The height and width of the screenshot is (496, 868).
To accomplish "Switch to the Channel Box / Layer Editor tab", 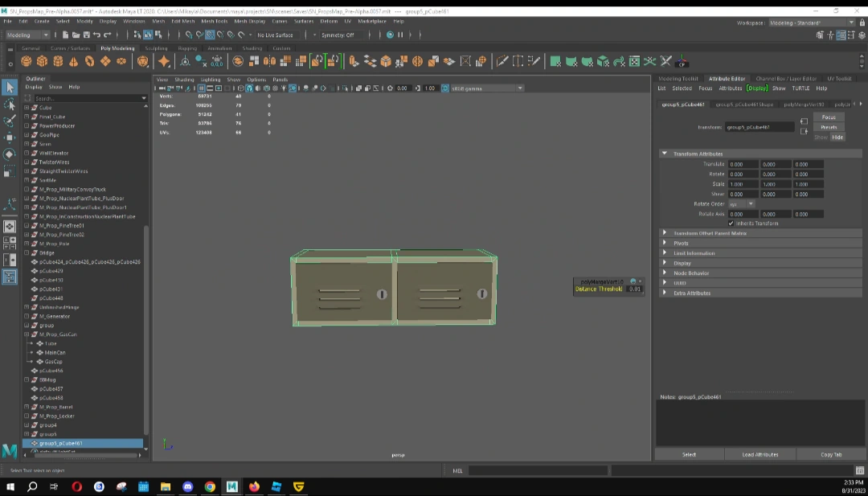I will (786, 79).
